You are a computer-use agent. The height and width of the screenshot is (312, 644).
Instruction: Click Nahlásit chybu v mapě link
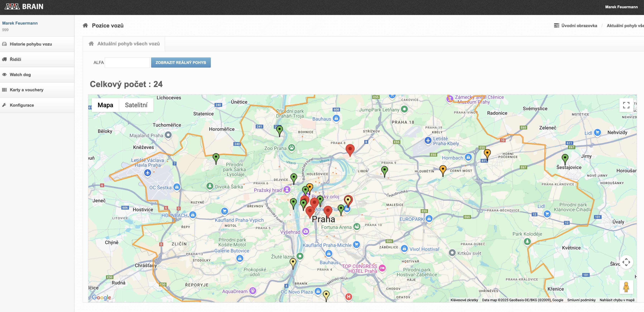point(617,300)
